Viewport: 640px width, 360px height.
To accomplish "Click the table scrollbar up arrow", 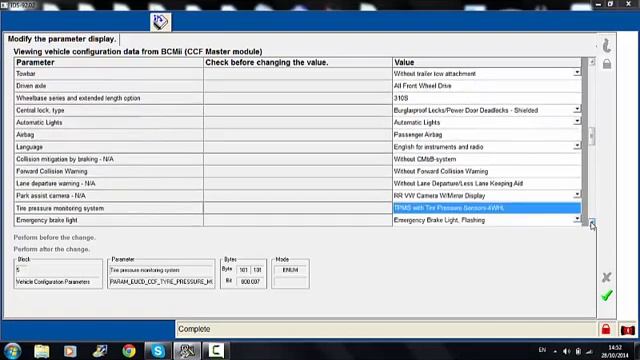I will pyautogui.click(x=592, y=62).
